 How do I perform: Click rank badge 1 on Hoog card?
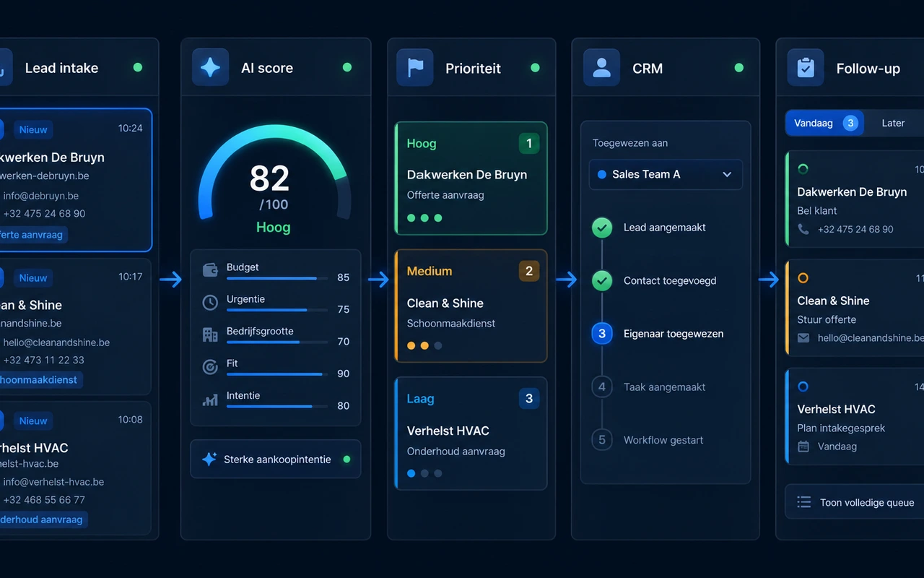click(529, 144)
